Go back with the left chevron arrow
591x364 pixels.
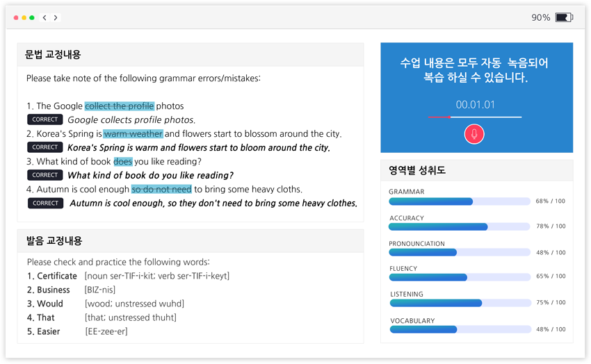pos(44,17)
